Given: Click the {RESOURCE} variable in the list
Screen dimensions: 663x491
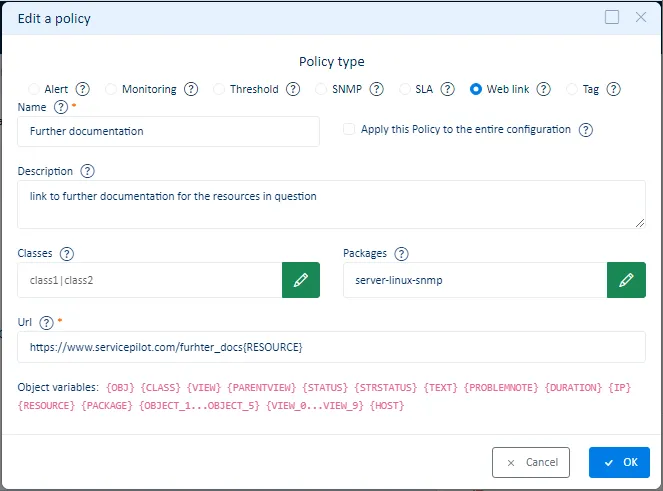Looking at the screenshot, I should point(47,406).
